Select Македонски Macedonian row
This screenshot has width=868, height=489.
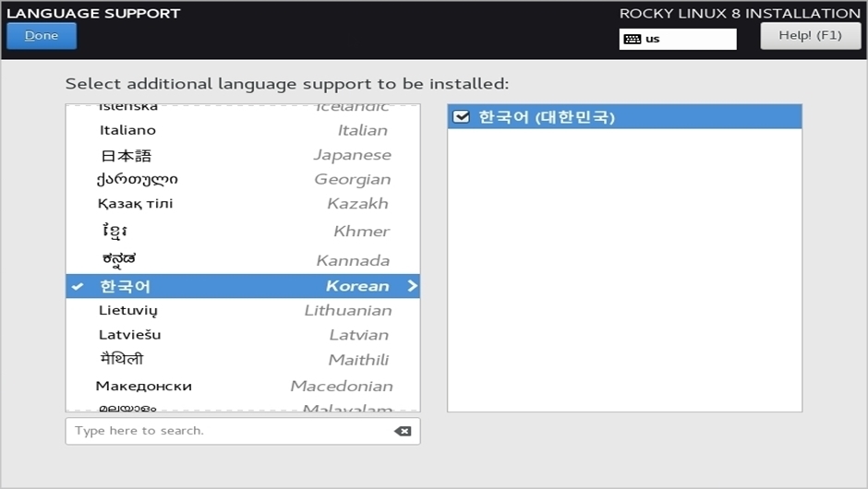[243, 386]
